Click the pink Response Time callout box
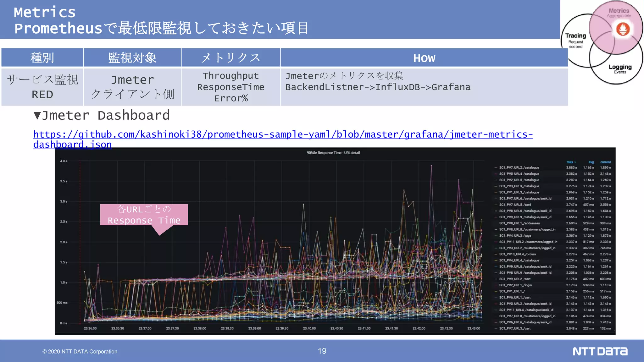The width and height of the screenshot is (644, 362). coord(144,215)
